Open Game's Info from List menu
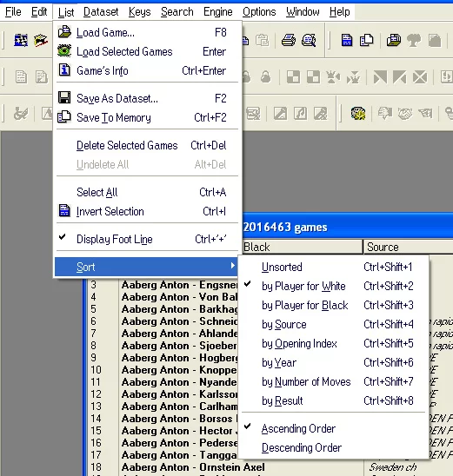The height and width of the screenshot is (476, 453). [147, 70]
